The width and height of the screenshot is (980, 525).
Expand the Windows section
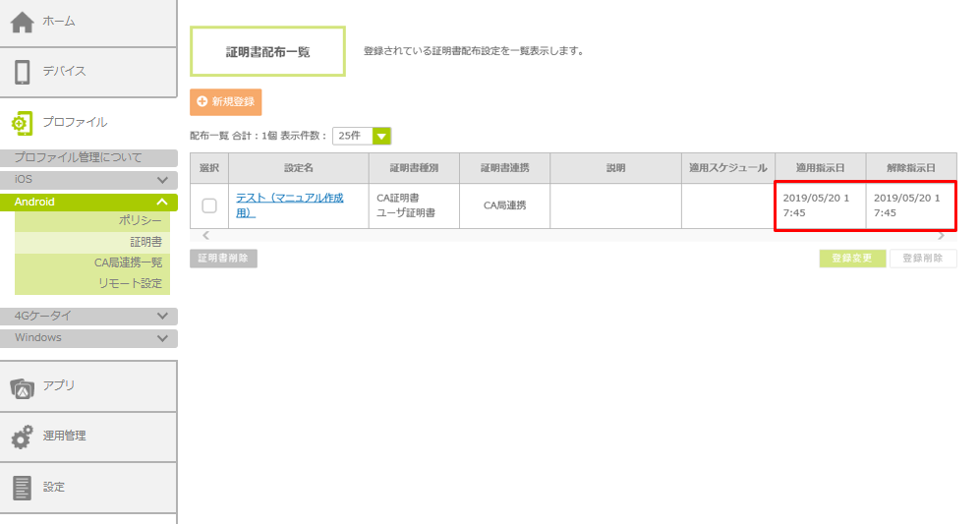pos(163,338)
